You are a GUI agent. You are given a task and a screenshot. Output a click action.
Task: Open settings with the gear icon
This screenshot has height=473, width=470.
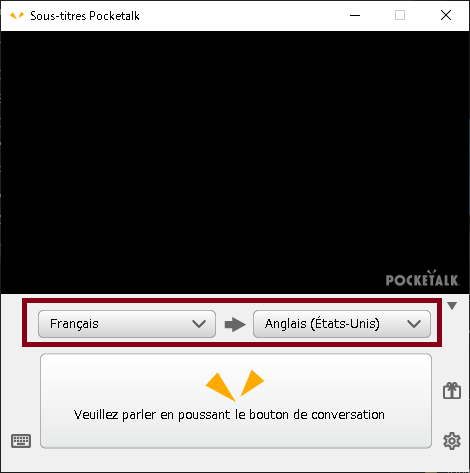click(452, 441)
